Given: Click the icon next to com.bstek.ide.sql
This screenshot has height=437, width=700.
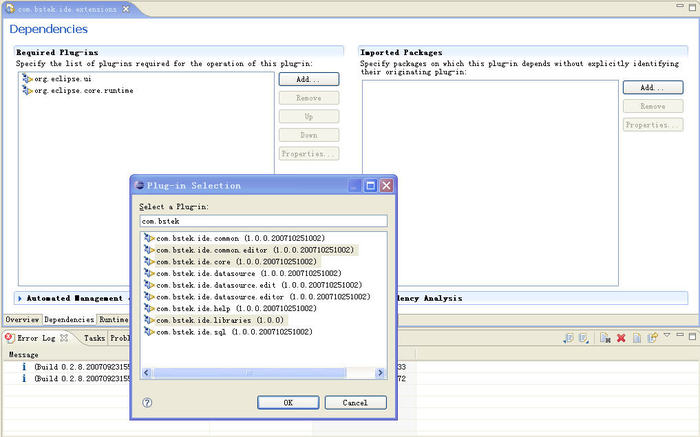Looking at the screenshot, I should pyautogui.click(x=149, y=332).
